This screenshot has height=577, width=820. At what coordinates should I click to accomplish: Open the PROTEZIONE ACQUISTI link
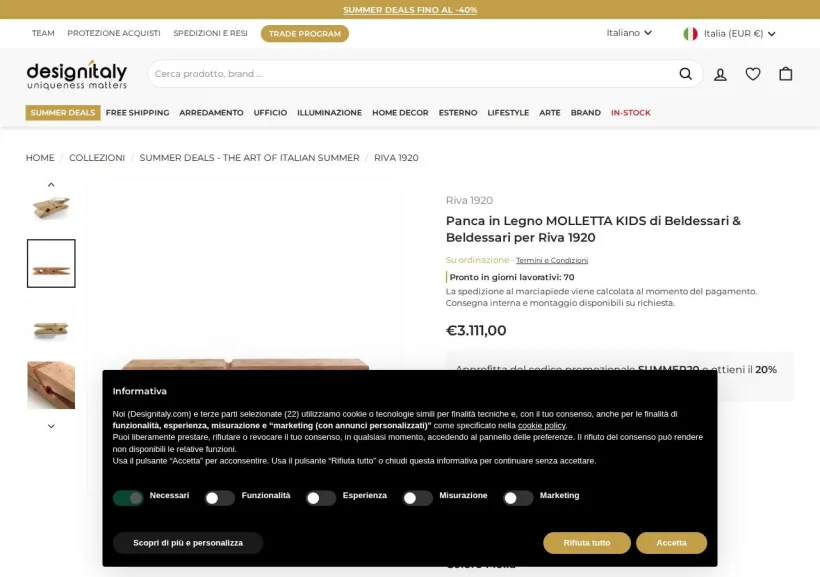click(114, 33)
